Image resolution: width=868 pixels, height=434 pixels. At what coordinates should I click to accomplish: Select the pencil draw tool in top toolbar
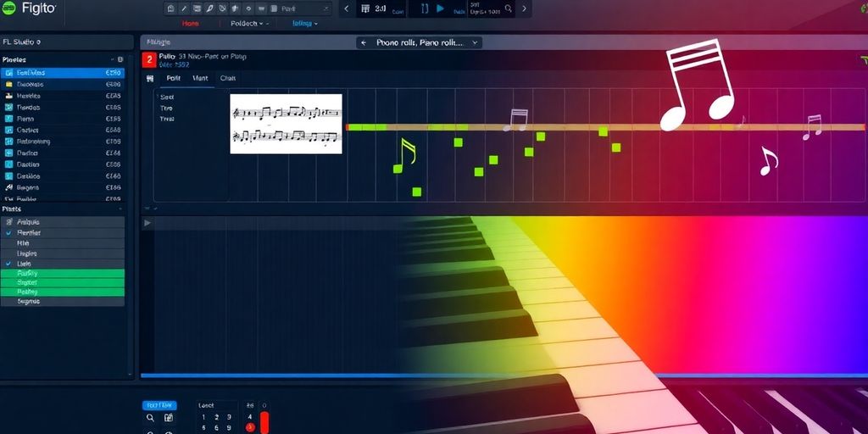point(183,9)
